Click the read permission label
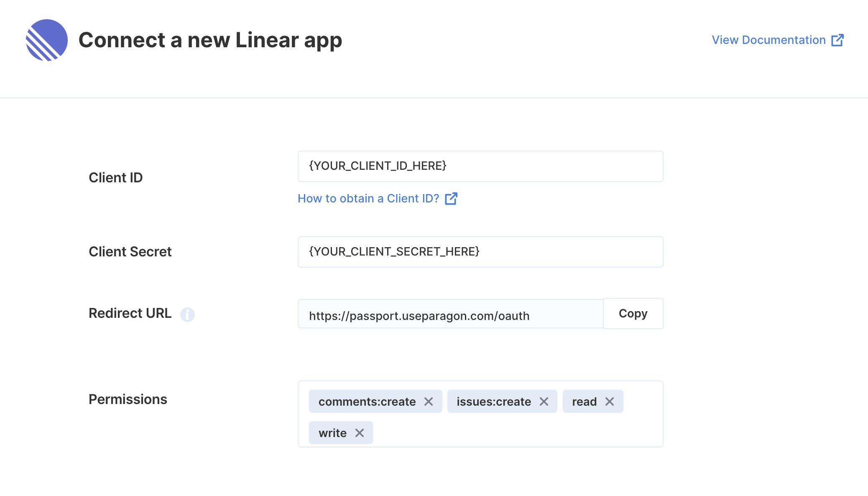The height and width of the screenshot is (496, 868). pos(585,401)
